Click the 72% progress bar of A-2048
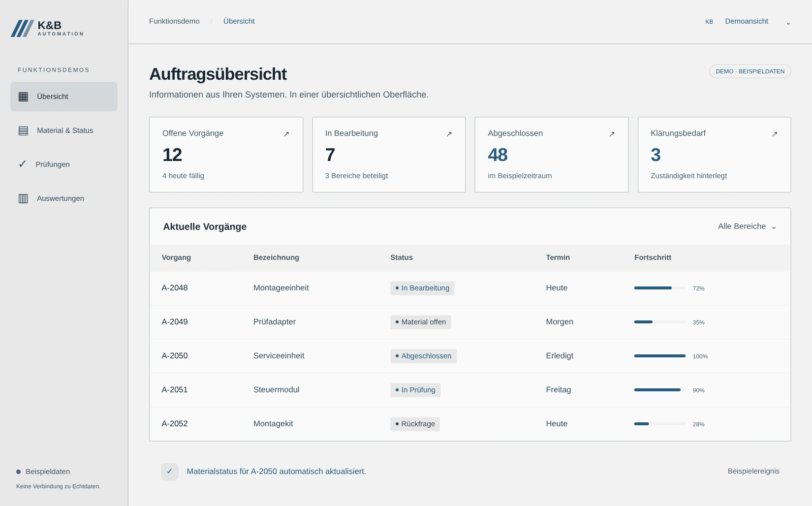Image resolution: width=812 pixels, height=506 pixels. pyautogui.click(x=659, y=288)
